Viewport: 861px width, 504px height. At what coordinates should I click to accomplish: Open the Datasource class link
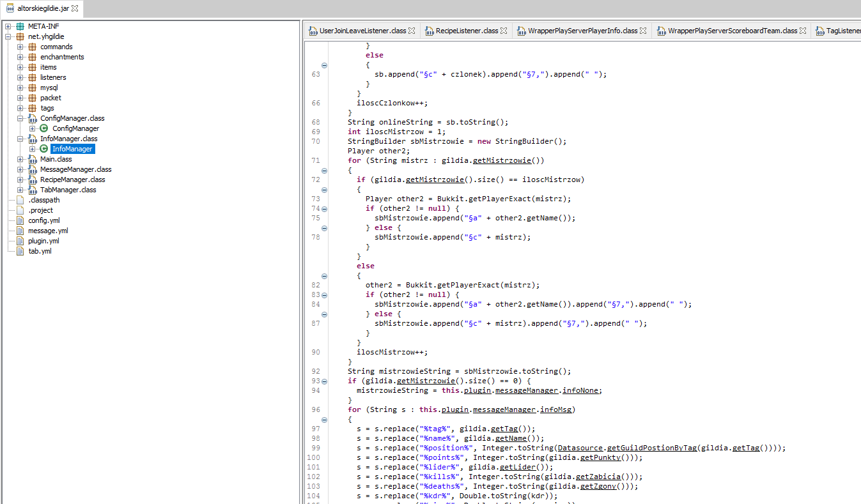[x=580, y=448]
